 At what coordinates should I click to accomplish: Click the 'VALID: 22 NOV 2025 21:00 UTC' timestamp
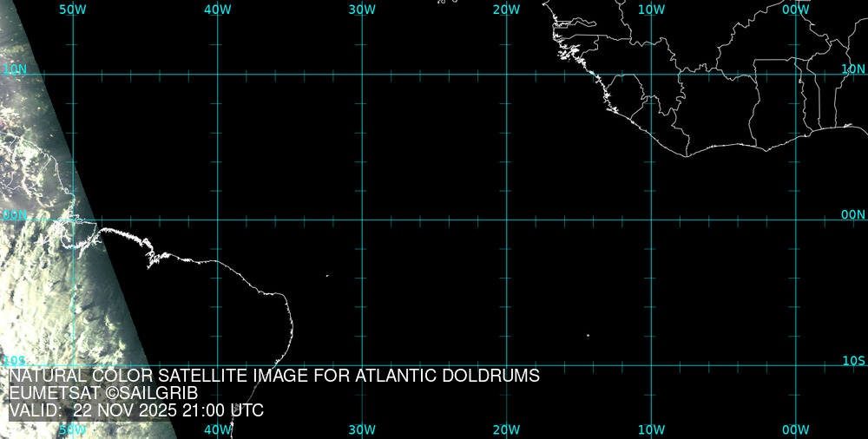[136, 410]
